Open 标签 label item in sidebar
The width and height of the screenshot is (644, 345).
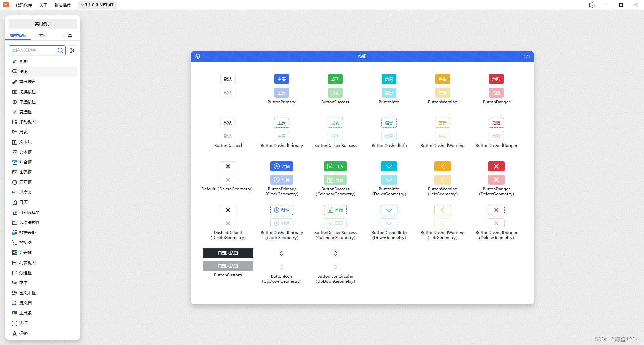pos(43,333)
